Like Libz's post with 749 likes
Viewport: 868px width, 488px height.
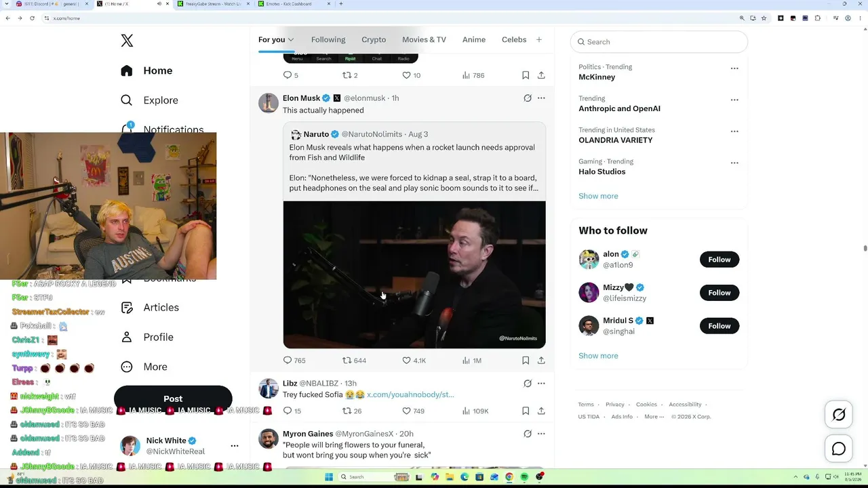pos(413,411)
